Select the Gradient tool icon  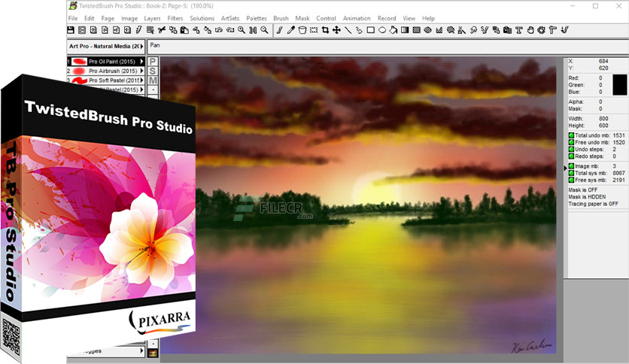(x=405, y=30)
